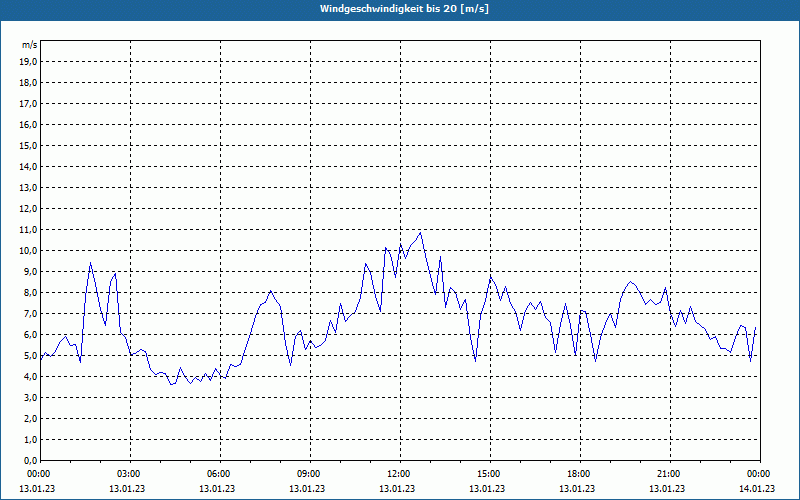Click the 13,0 y-axis label
The image size is (800, 500).
click(x=28, y=188)
